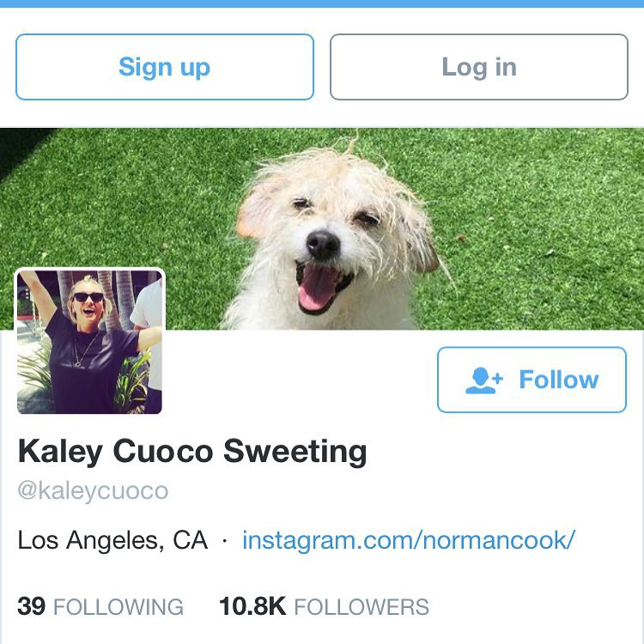Follow Kaley Cuoco Sweeting's account

pos(532,380)
